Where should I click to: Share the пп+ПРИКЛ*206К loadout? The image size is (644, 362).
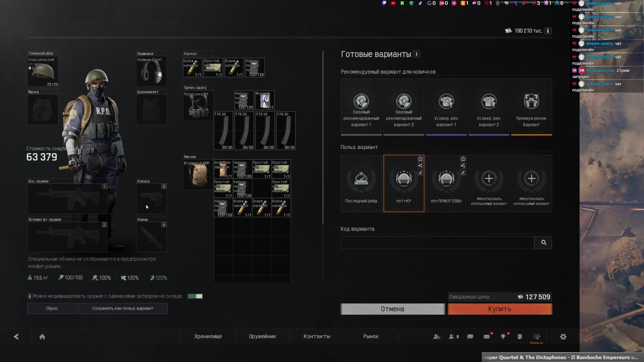click(463, 166)
